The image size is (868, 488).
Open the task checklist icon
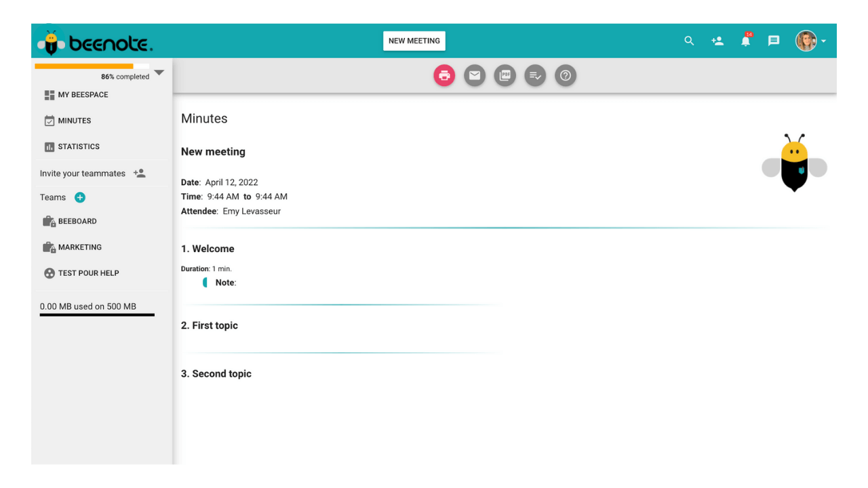[x=535, y=76]
